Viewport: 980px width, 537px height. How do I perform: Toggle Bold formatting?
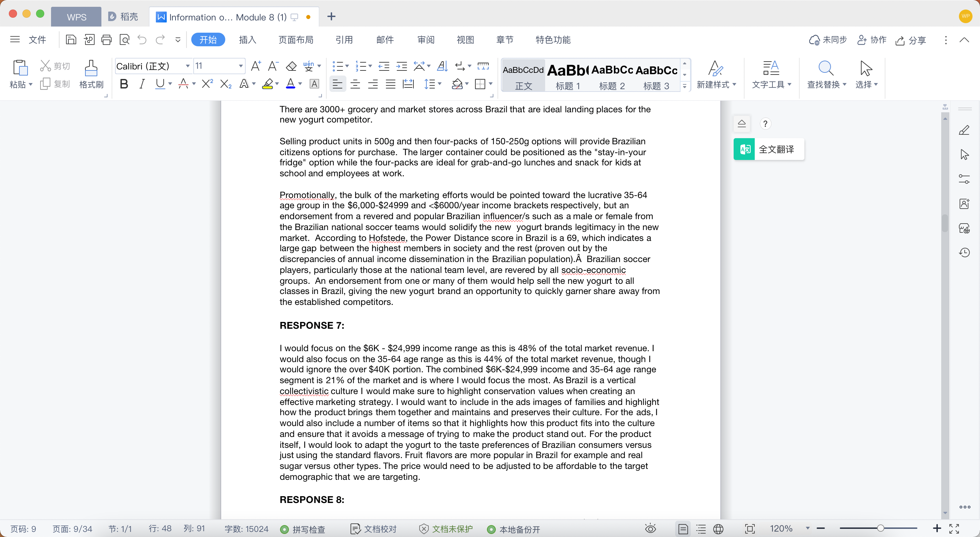pyautogui.click(x=124, y=84)
